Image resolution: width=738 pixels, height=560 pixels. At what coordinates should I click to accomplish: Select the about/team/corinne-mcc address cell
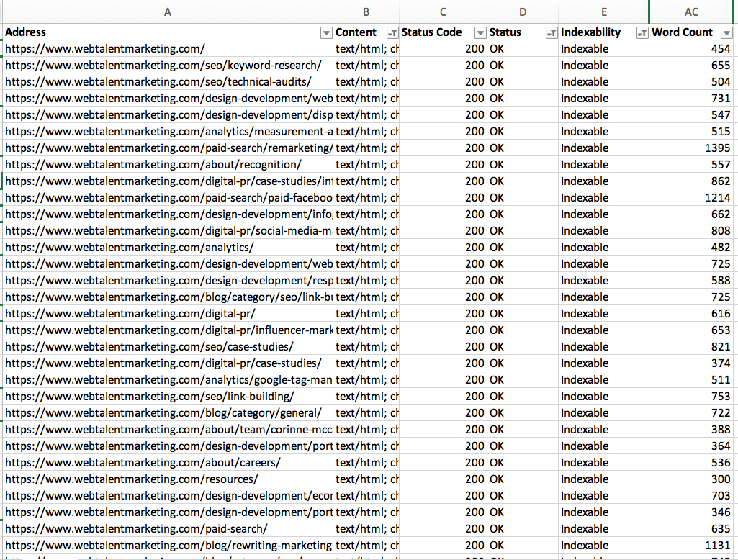tap(168, 430)
